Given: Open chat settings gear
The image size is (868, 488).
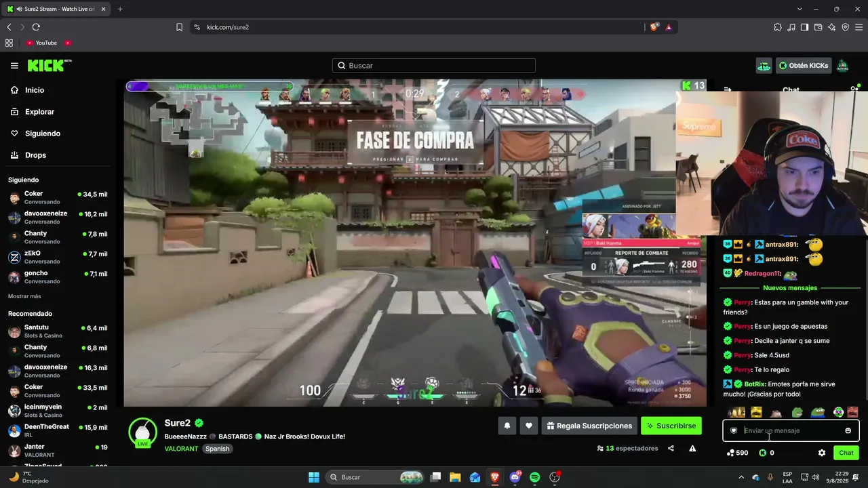Looking at the screenshot, I should [x=822, y=453].
